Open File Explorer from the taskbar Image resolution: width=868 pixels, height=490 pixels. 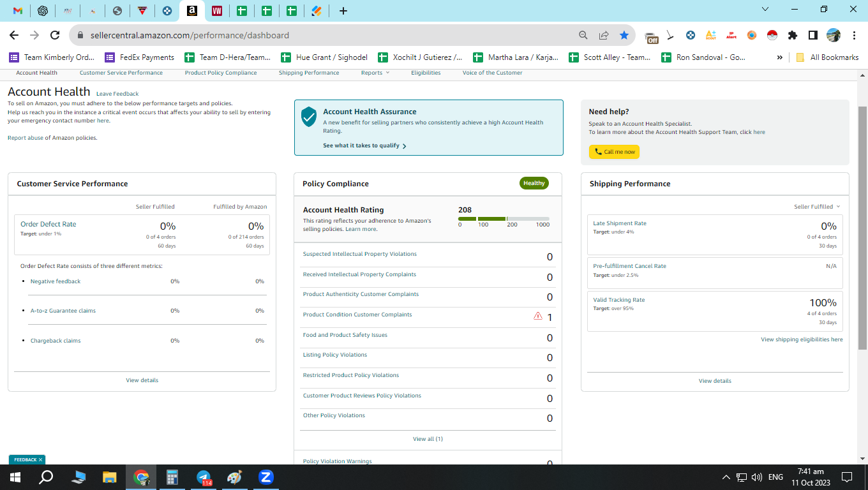pyautogui.click(x=110, y=477)
